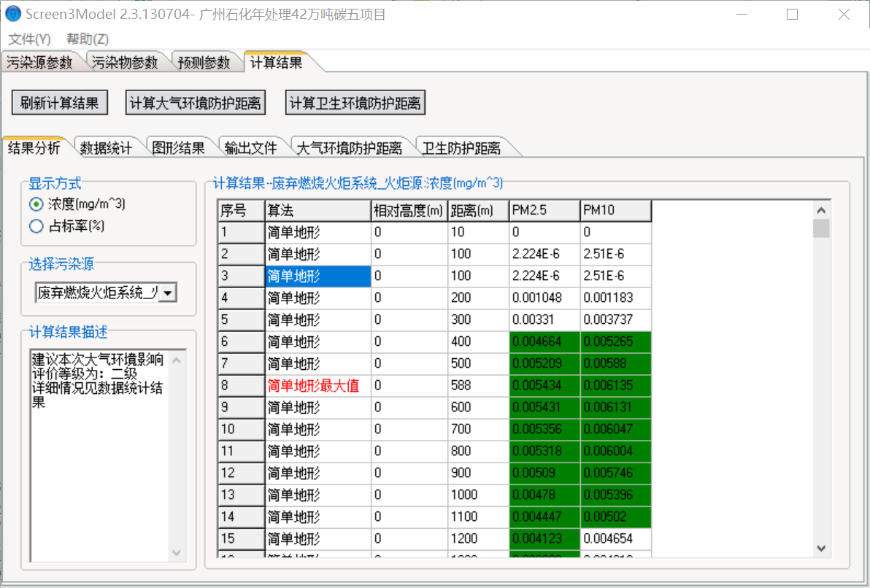Open the 大气环境防护距离 sub-tab

(x=350, y=147)
